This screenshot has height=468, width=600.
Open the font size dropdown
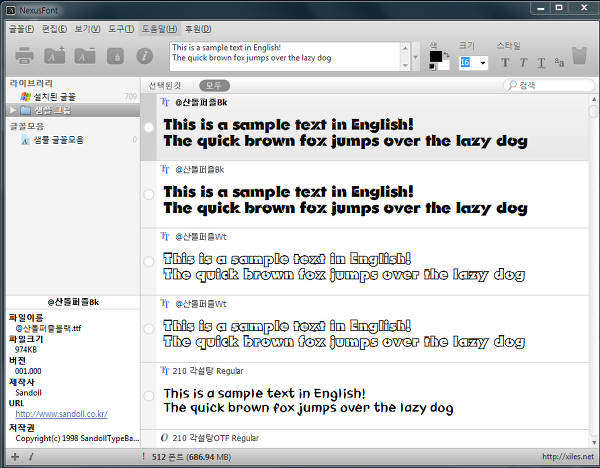[x=483, y=63]
